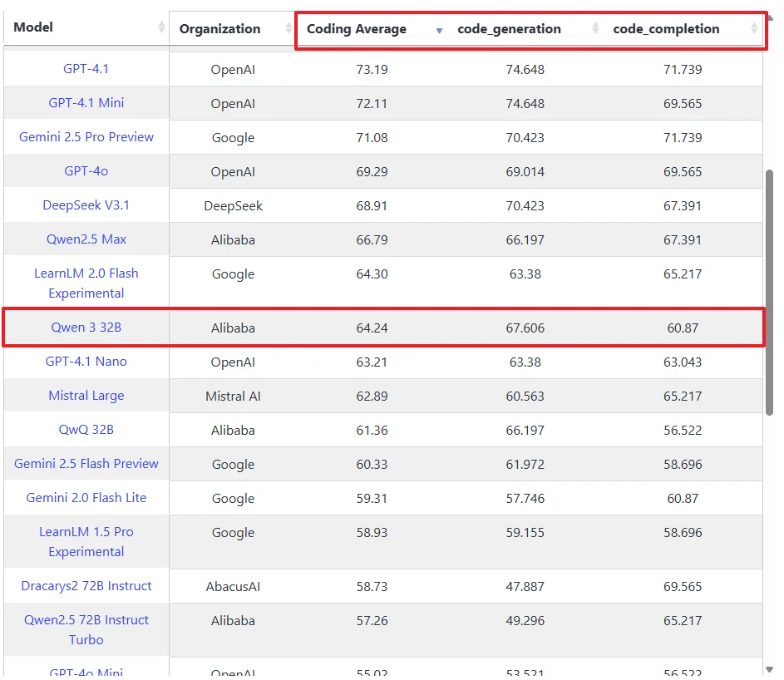Open LearnLM 1.5 Pro Experimental link
Image resolution: width=784 pixels, height=680 pixels.
pyautogui.click(x=86, y=541)
